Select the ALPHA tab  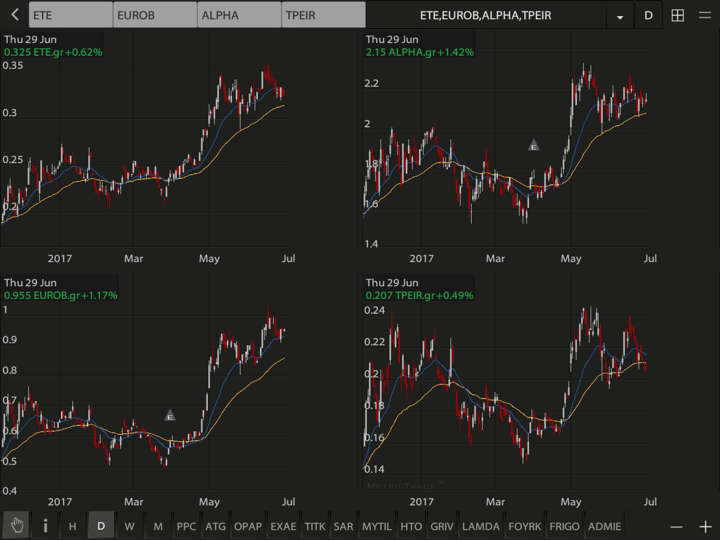point(238,16)
